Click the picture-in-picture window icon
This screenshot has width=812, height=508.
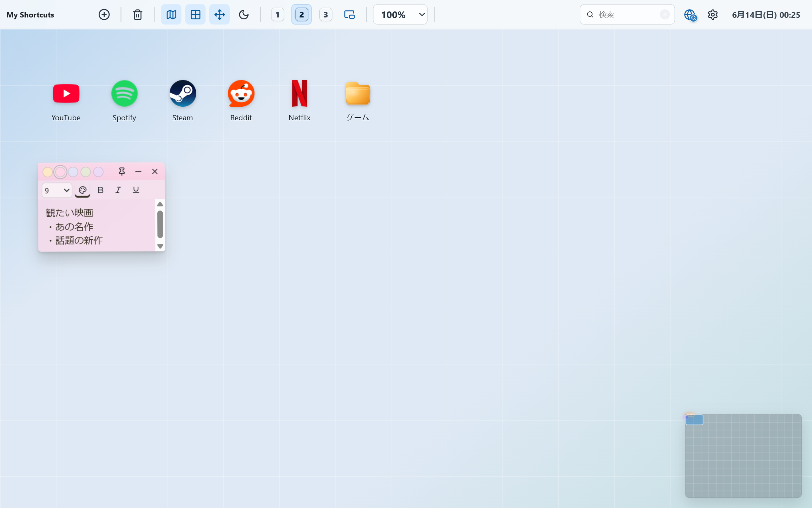[349, 15]
